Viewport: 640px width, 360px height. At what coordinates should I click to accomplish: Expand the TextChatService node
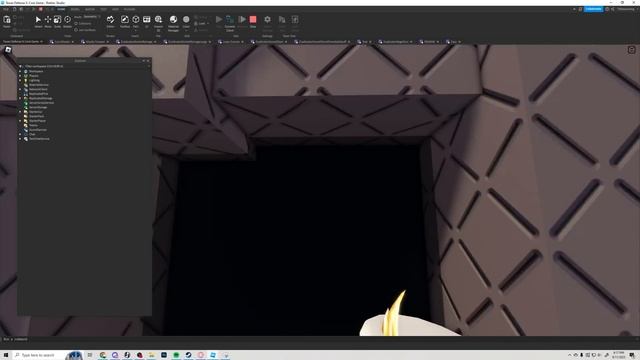pos(20,138)
